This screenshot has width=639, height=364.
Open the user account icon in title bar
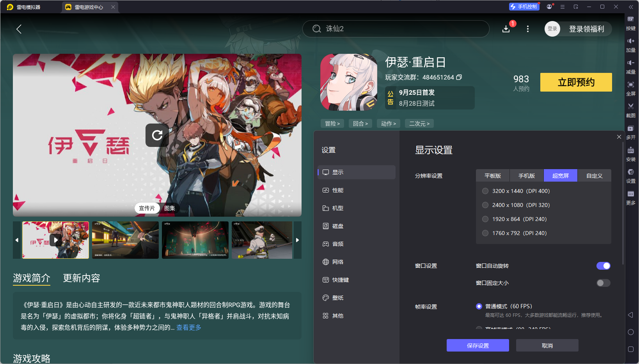(549, 7)
